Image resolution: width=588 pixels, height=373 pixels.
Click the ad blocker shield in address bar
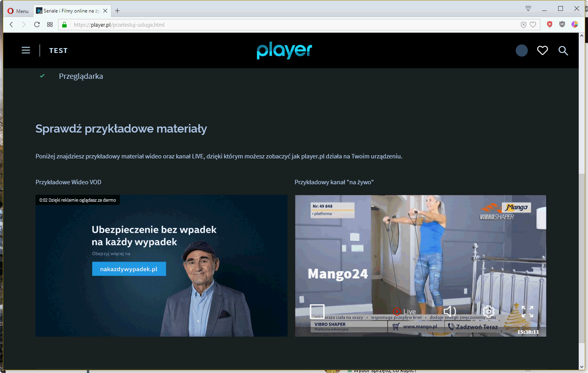click(523, 25)
